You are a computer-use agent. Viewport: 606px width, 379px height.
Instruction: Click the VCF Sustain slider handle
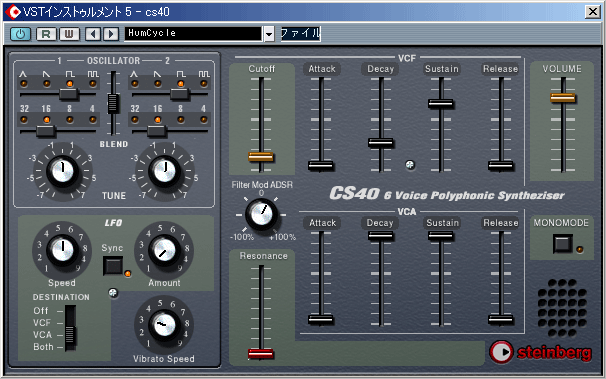tap(441, 104)
